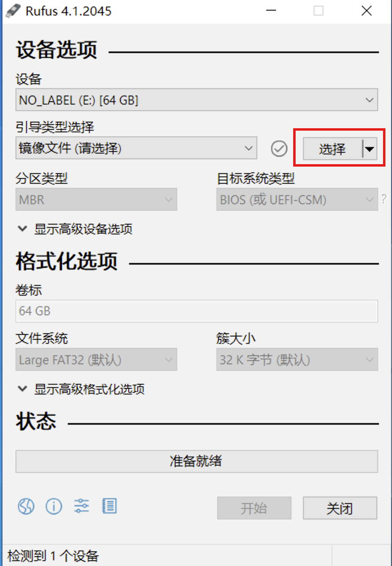Open the MBR 分区类型 dropdown

(96, 199)
